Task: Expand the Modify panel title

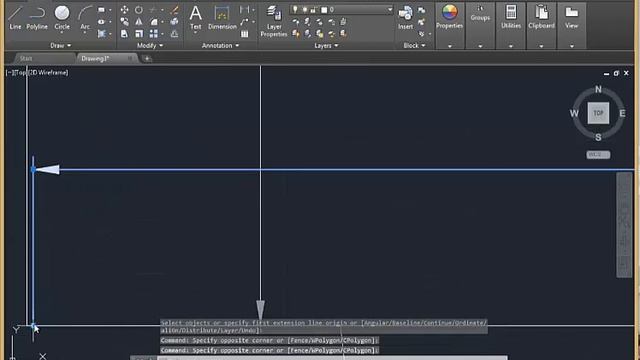Action: [150, 45]
